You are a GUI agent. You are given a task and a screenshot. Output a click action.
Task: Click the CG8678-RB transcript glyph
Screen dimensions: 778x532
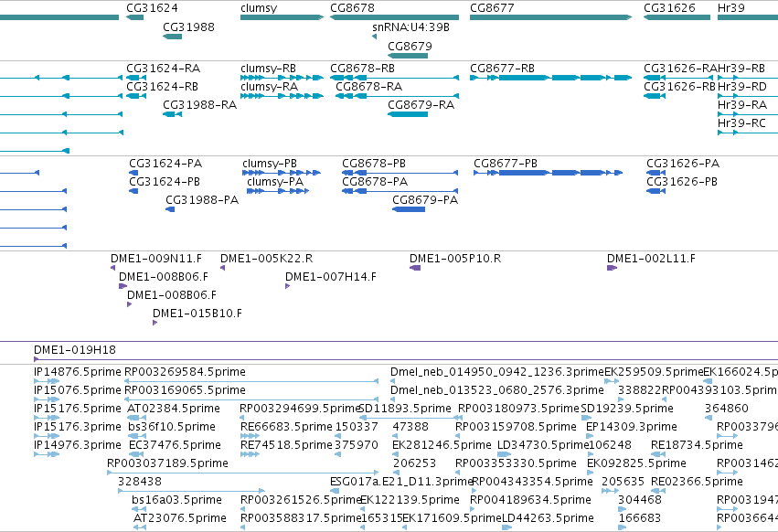click(x=394, y=78)
